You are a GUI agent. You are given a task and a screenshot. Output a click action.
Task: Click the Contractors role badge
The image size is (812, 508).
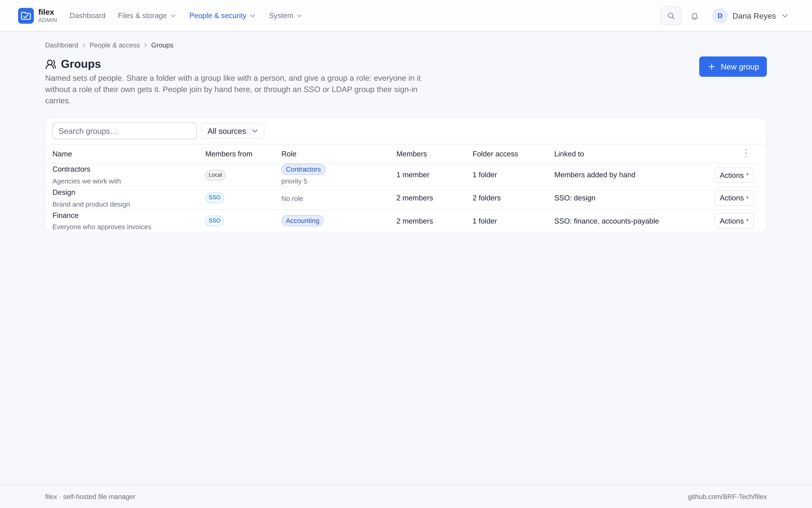[303, 169]
